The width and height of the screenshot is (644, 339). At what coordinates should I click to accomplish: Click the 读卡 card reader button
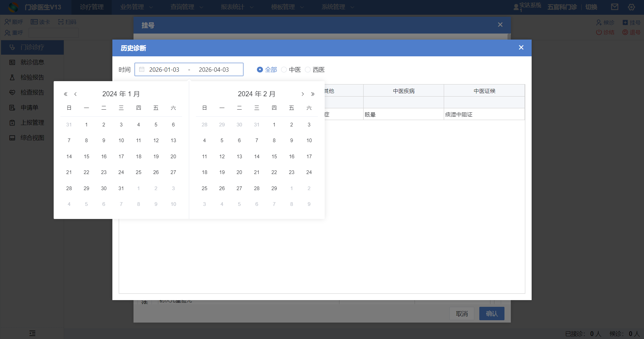40,22
